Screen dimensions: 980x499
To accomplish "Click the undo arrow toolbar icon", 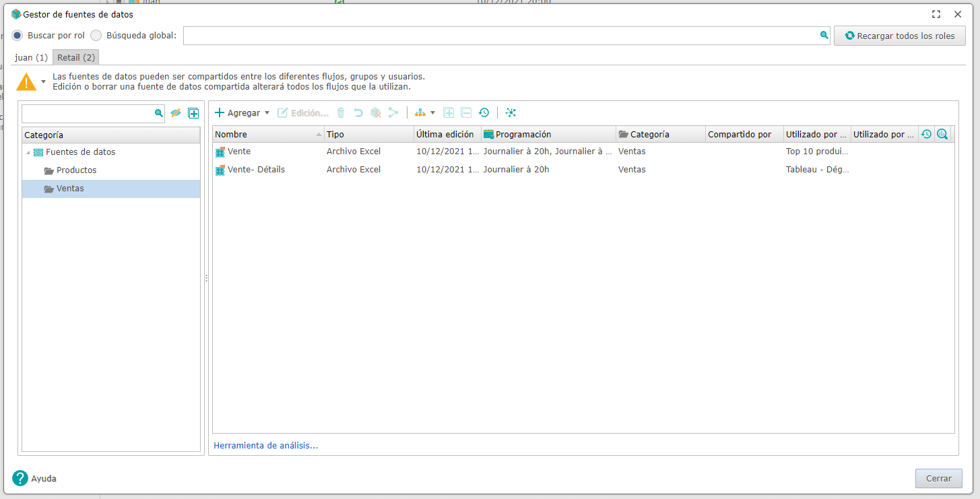I will click(x=358, y=113).
